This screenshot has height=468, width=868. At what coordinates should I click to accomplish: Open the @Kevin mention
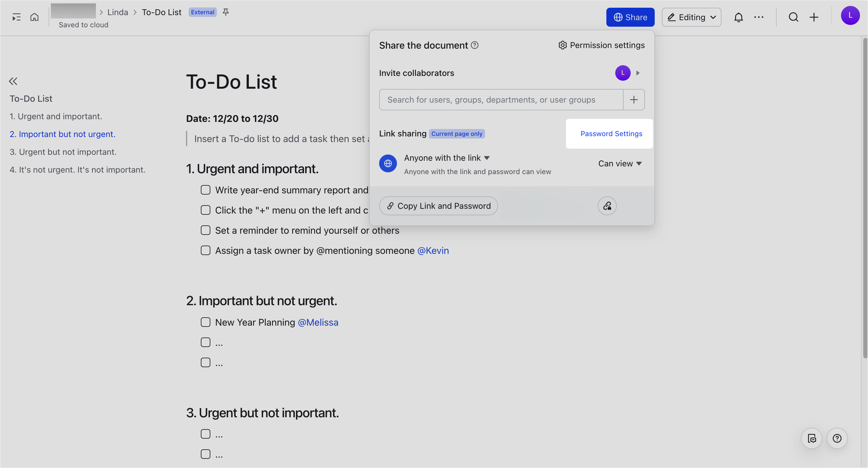[433, 251]
